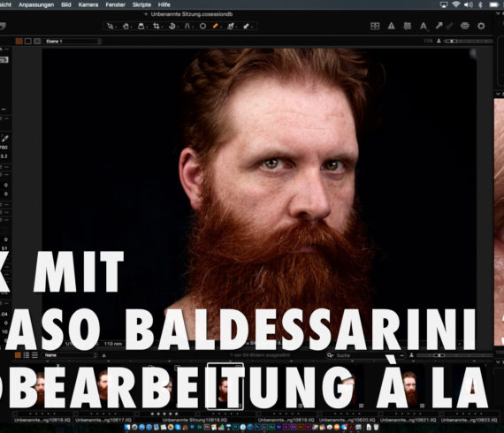Viewport: 504px width, 433px height.
Task: Select the highlighted thumbnail Sitzung10618
Action: [225, 386]
